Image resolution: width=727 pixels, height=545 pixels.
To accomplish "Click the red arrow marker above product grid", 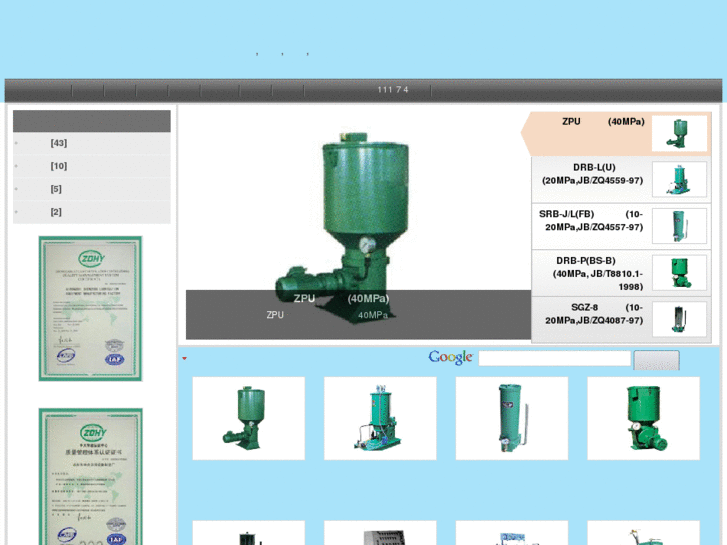I will coord(185,358).
